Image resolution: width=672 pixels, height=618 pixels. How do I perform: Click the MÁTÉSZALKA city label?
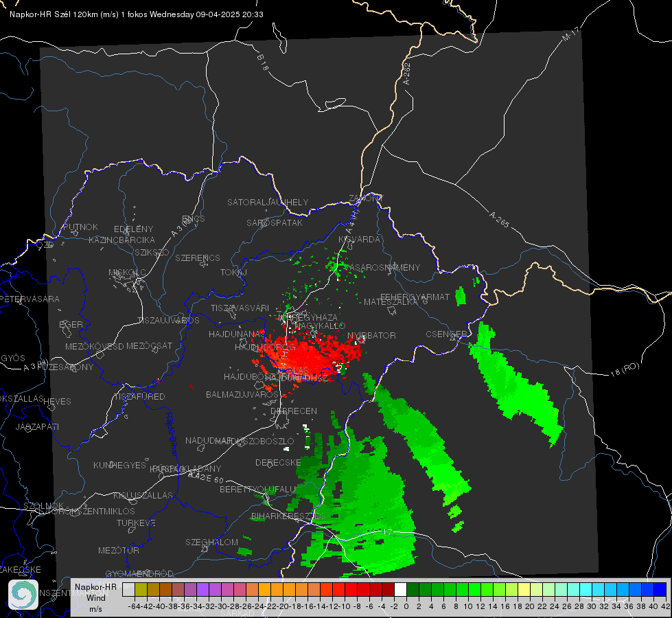391,302
